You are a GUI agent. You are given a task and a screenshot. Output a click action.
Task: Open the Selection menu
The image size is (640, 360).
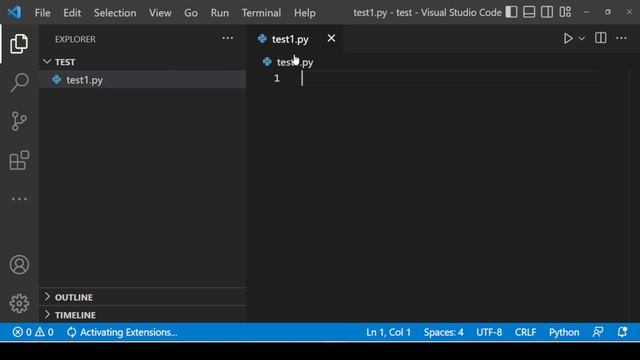(x=115, y=13)
